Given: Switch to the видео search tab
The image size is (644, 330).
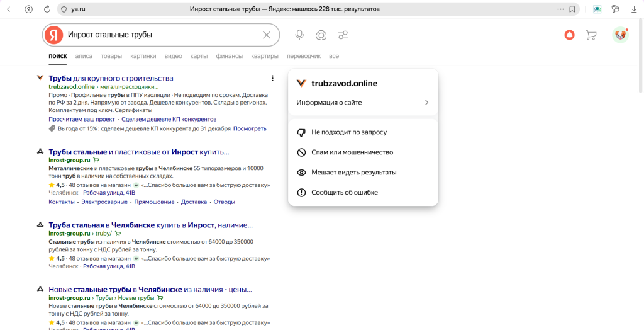Looking at the screenshot, I should [x=174, y=56].
